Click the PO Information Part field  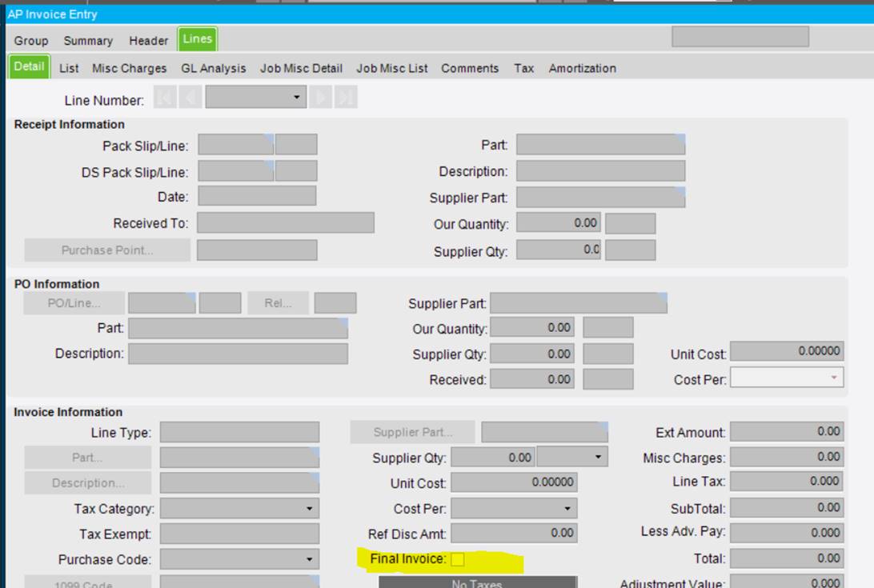(238, 328)
